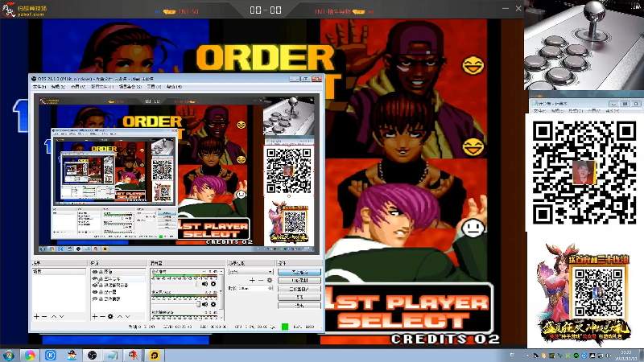Viewport: 644px width, 362px height.
Task: Open transition properties gear icon
Action: coord(270,280)
